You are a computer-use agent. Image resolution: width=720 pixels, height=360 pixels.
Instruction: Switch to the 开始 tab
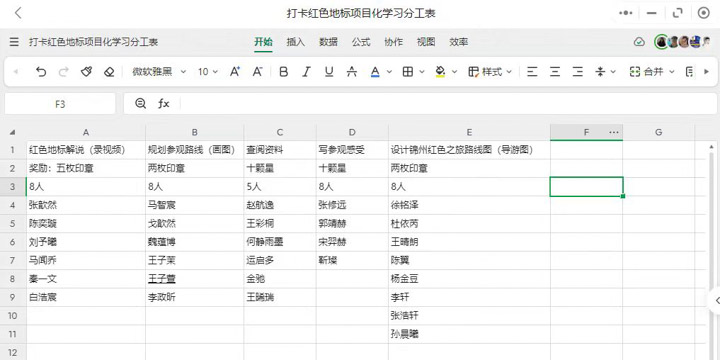[x=264, y=42]
